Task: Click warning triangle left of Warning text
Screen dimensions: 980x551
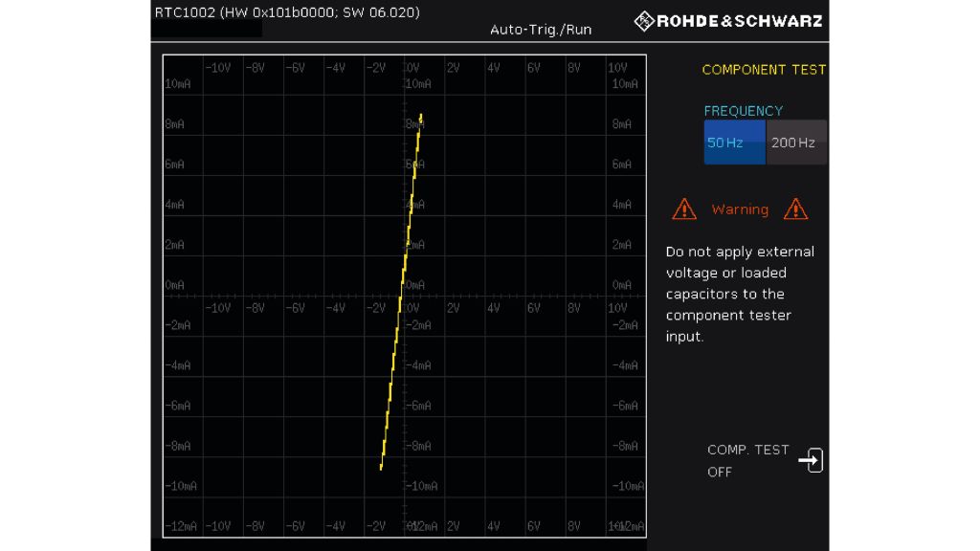Action: (684, 209)
